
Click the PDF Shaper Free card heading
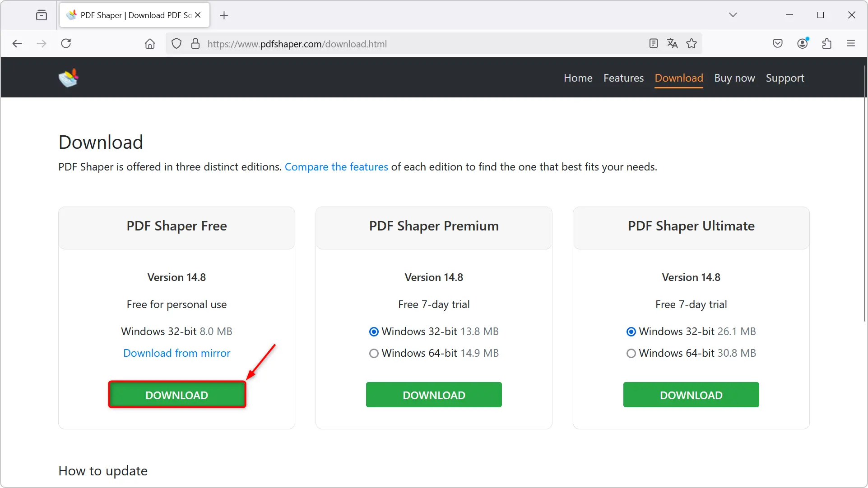(x=177, y=226)
